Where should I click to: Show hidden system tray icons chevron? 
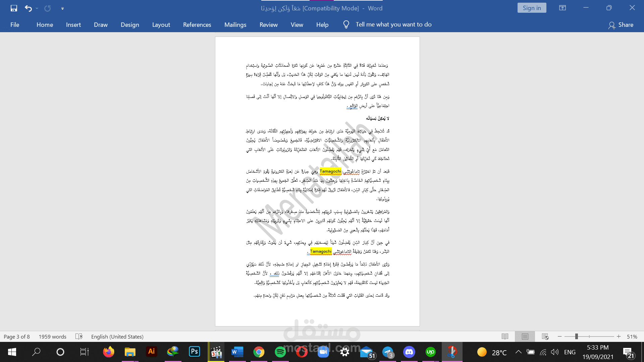[x=518, y=352]
